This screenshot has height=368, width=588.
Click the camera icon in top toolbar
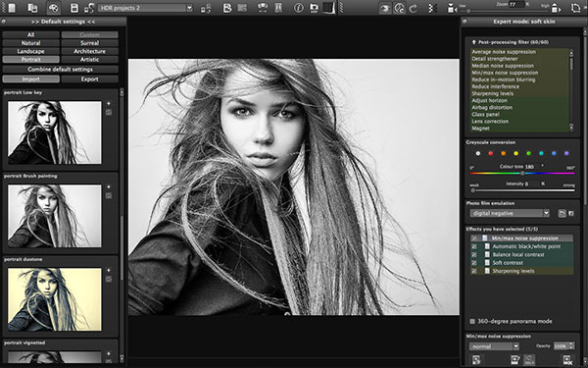pos(314,8)
